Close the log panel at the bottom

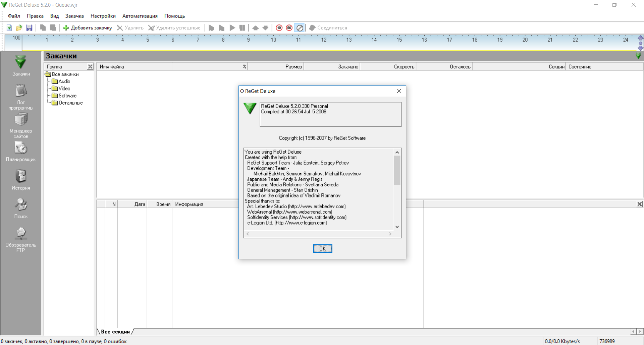640,204
